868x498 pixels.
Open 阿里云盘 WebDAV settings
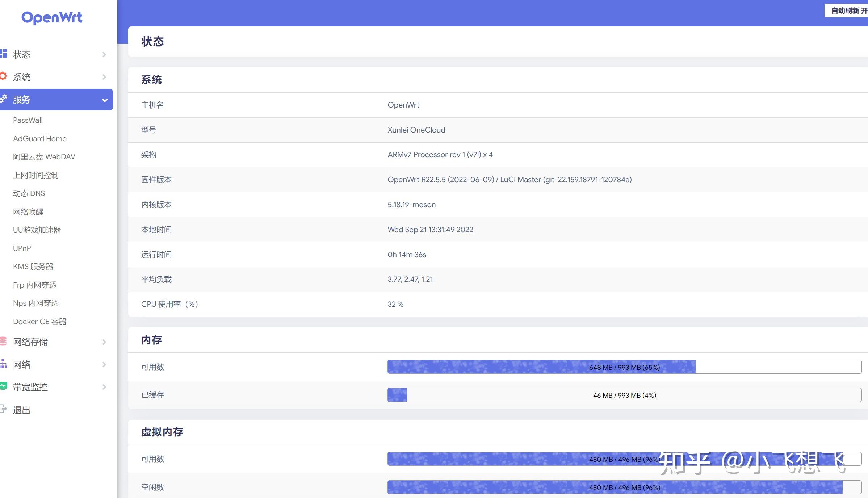tap(44, 156)
